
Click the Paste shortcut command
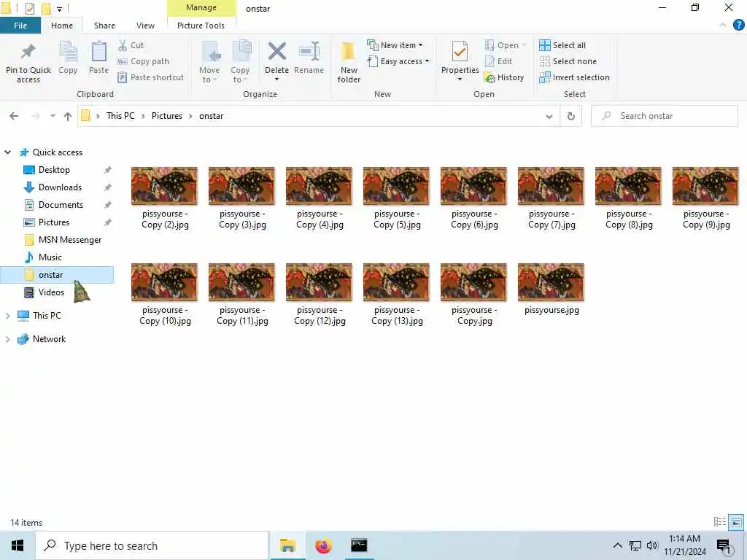point(150,77)
